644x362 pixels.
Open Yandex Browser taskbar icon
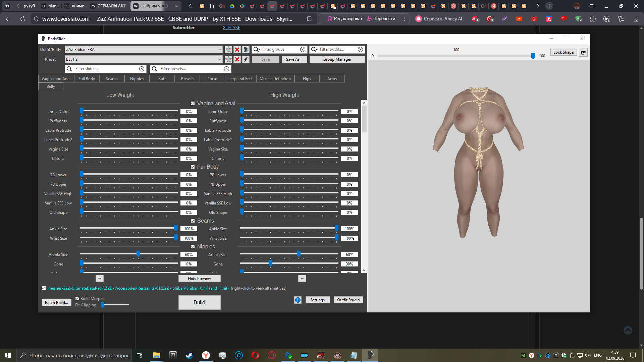(x=206, y=355)
